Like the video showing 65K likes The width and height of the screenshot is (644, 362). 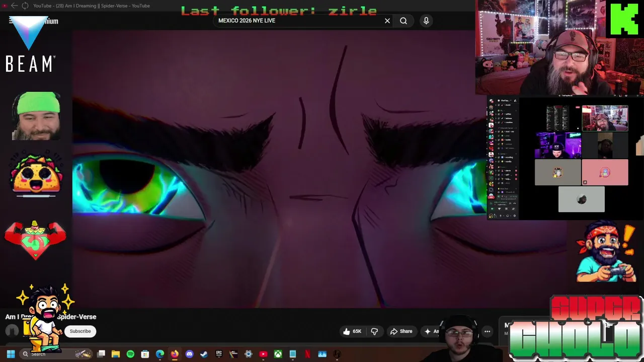(x=352, y=331)
